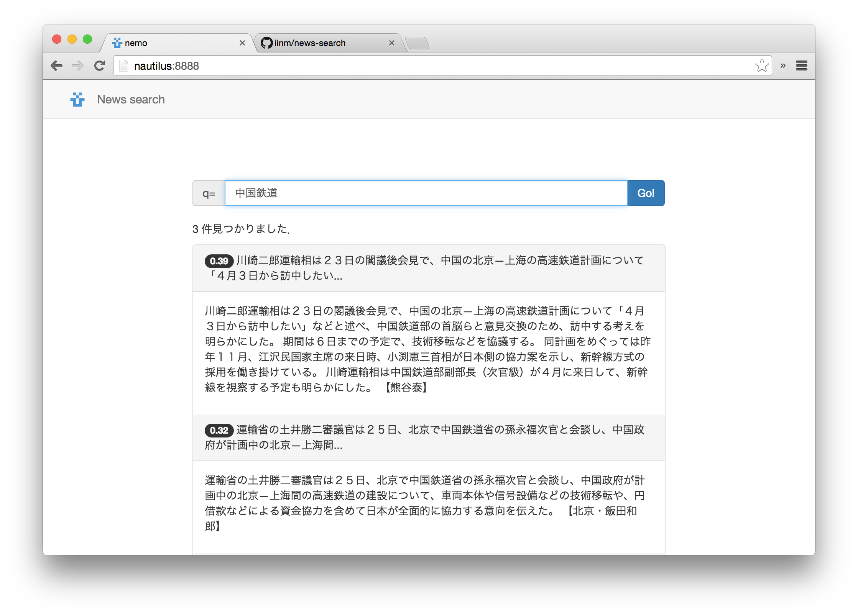Viewport: 858px width, 616px height.
Task: Click the News search brand link
Action: 131,100
